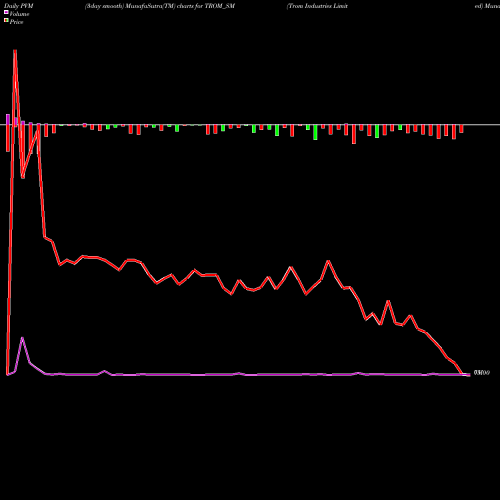The height and width of the screenshot is (500, 500).
Task: Click the 'Daily PVM' title text
Action: (19, 6)
